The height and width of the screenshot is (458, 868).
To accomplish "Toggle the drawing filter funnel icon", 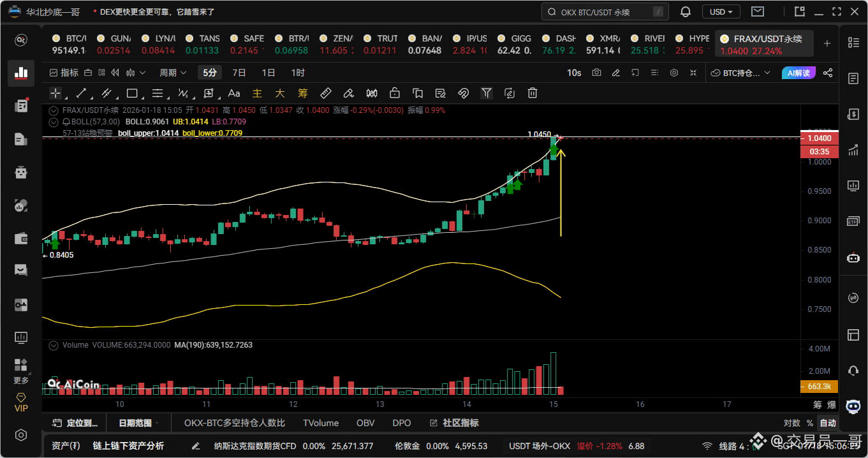I will (x=487, y=93).
